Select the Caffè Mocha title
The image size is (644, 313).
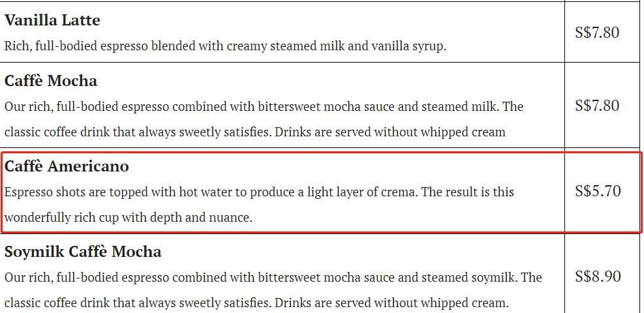tap(51, 81)
